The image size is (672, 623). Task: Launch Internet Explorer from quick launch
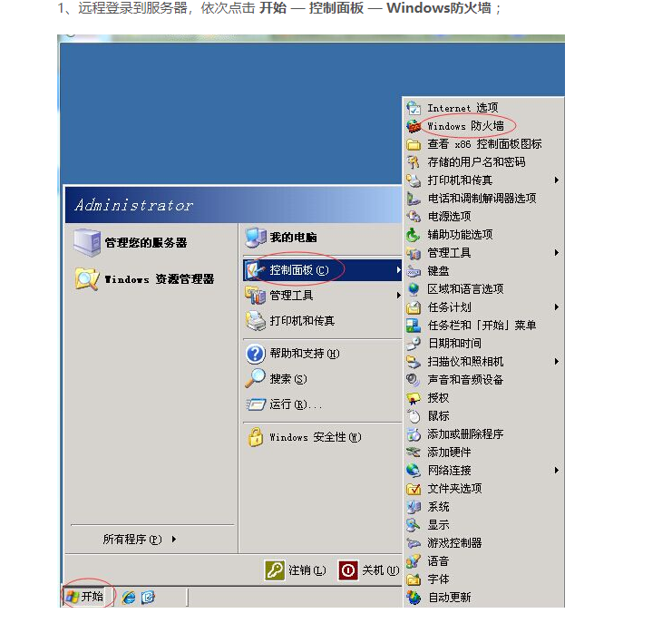tap(129, 597)
